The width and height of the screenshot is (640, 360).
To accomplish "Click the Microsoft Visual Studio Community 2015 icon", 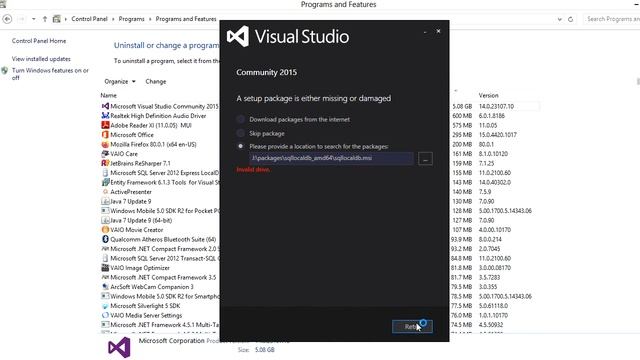I will click(105, 106).
